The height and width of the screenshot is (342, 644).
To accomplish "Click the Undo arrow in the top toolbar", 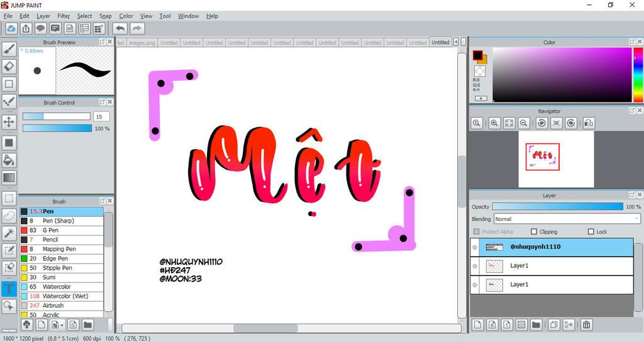I will coord(120,28).
